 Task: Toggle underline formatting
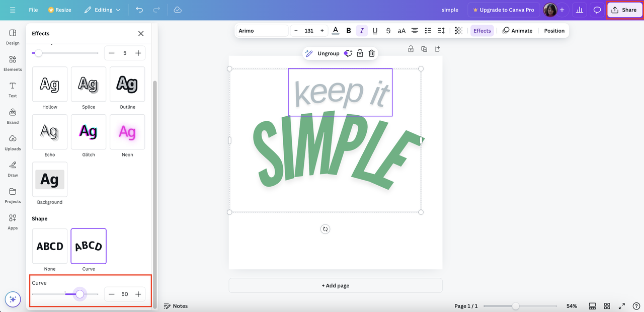point(375,31)
